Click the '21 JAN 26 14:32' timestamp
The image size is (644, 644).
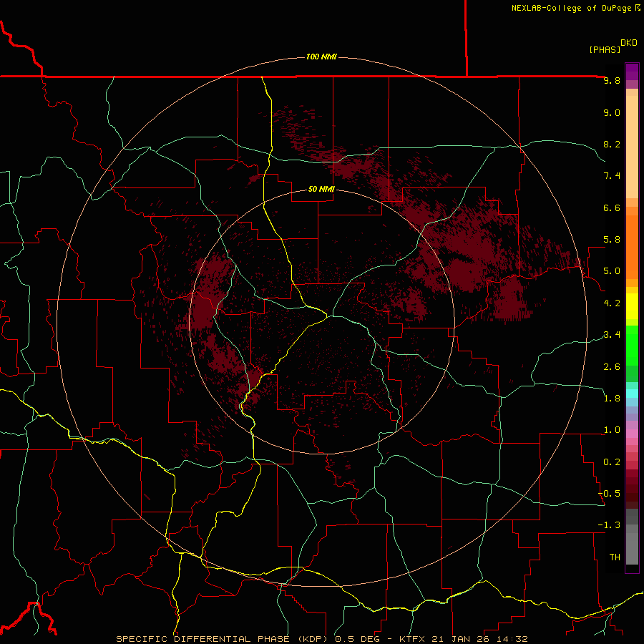click(x=480, y=639)
